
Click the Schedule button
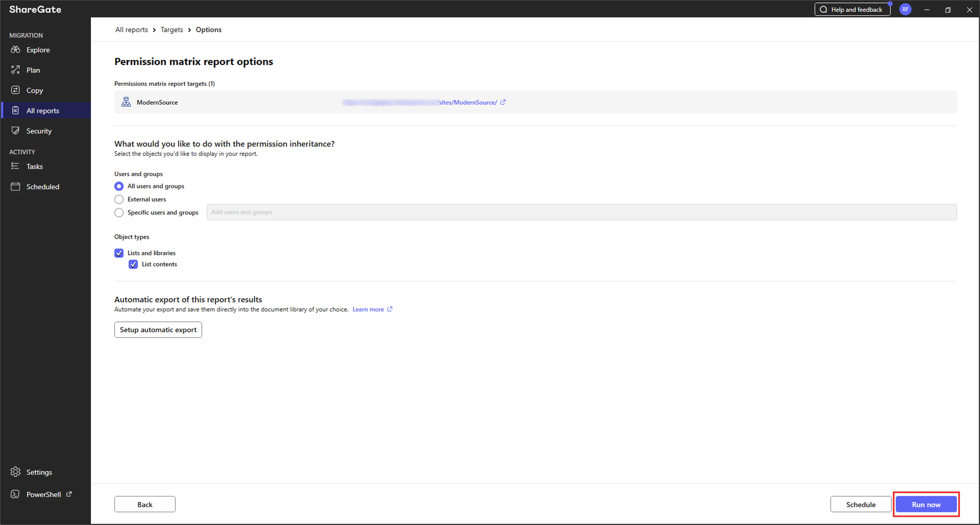[861, 504]
